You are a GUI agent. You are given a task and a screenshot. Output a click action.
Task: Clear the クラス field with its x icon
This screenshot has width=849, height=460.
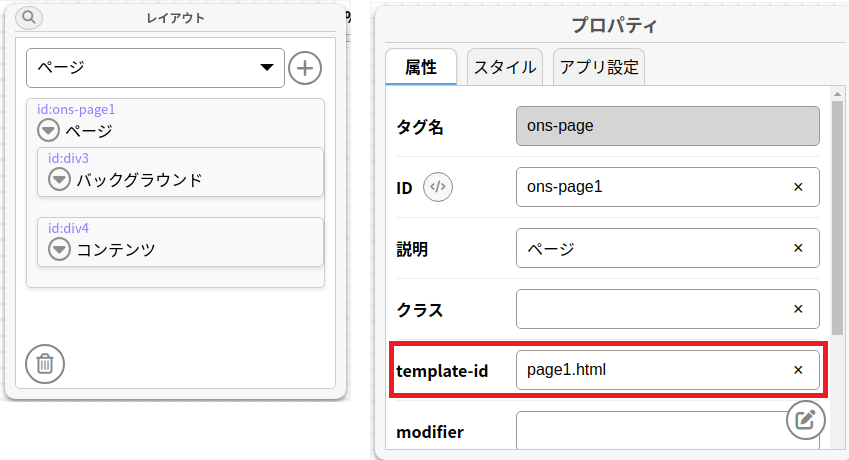(x=798, y=309)
